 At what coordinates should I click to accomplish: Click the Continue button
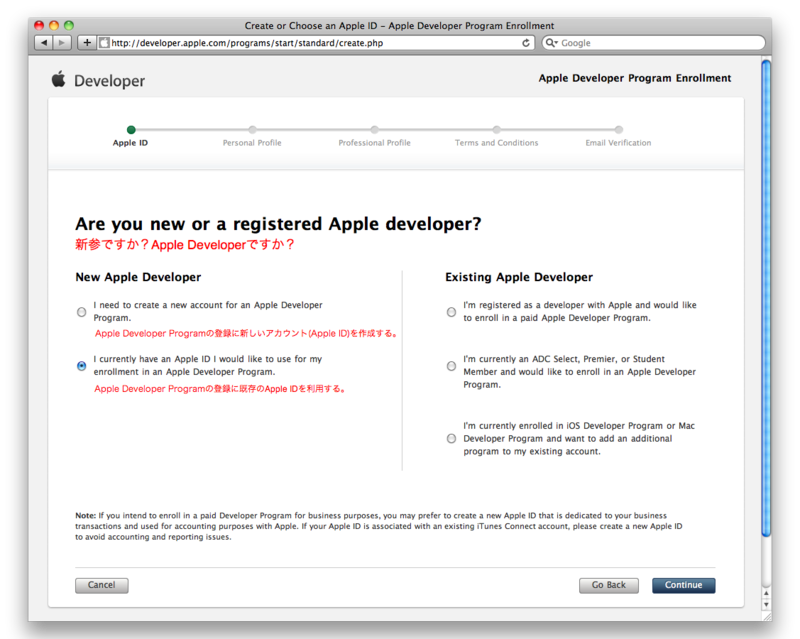pyautogui.click(x=684, y=585)
